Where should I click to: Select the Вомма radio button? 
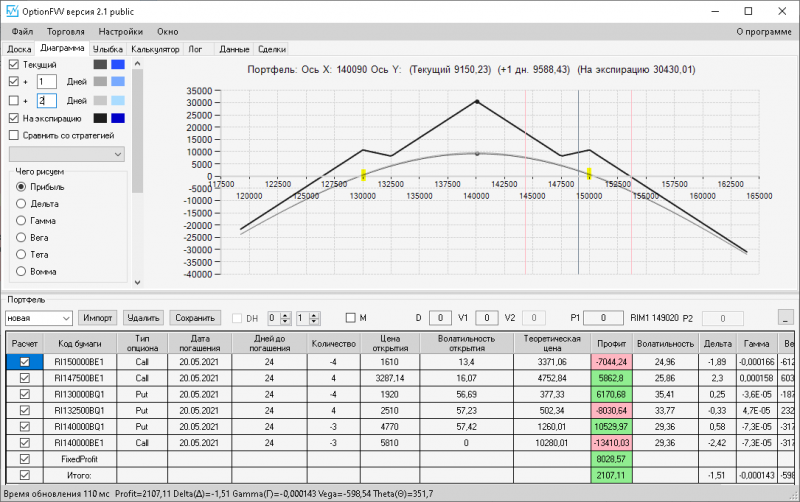pos(21,271)
